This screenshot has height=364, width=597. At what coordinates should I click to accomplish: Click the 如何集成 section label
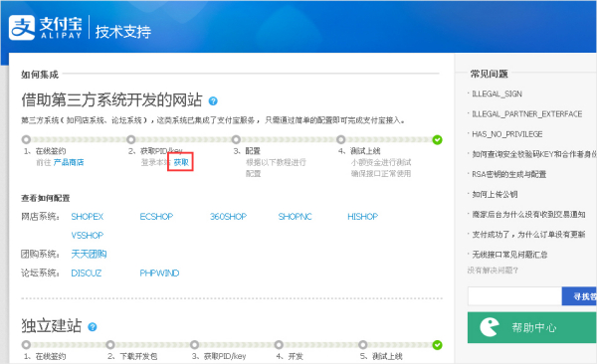(x=40, y=75)
